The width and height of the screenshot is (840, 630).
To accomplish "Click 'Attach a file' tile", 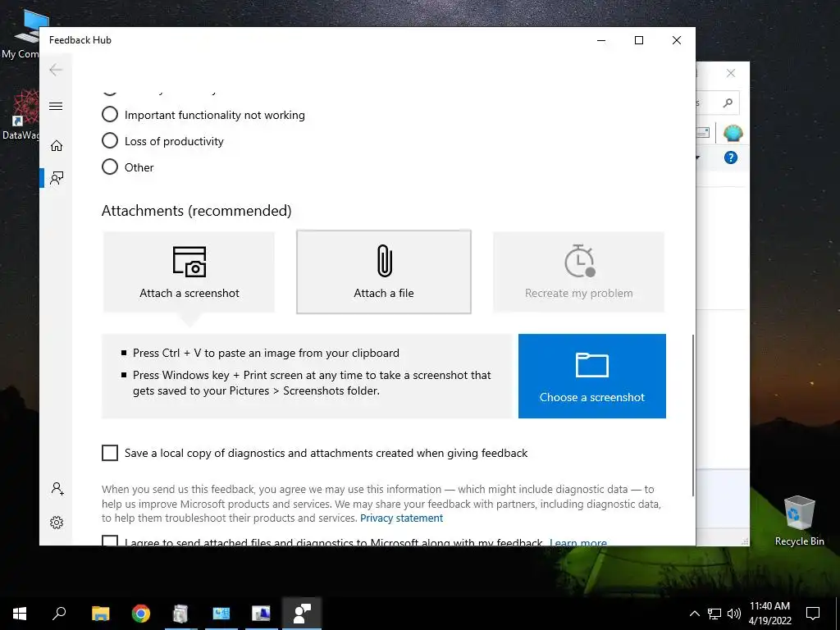I will tap(384, 272).
